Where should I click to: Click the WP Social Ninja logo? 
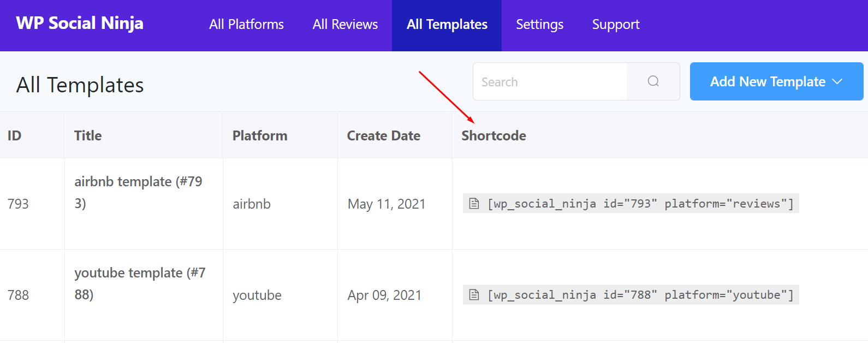tap(80, 23)
